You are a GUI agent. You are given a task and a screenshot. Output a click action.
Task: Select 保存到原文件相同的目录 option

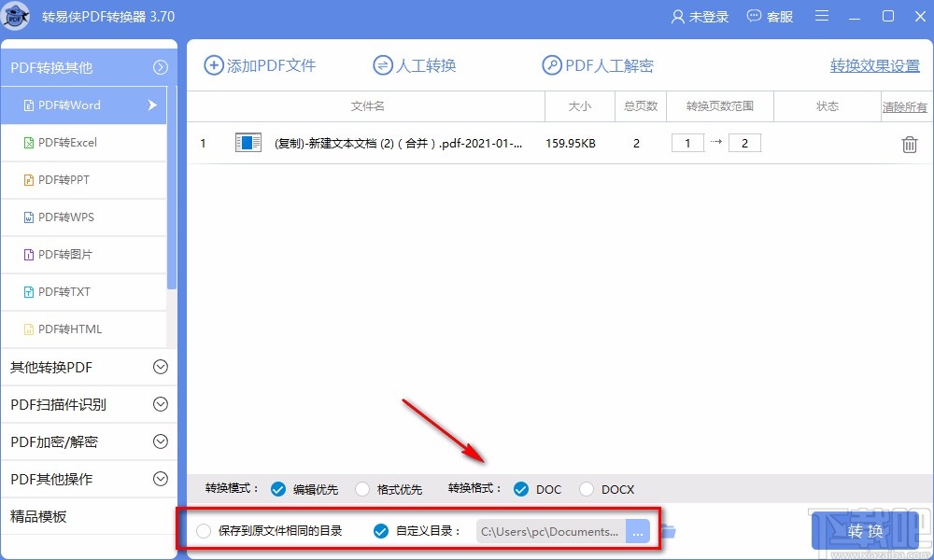pyautogui.click(x=204, y=529)
